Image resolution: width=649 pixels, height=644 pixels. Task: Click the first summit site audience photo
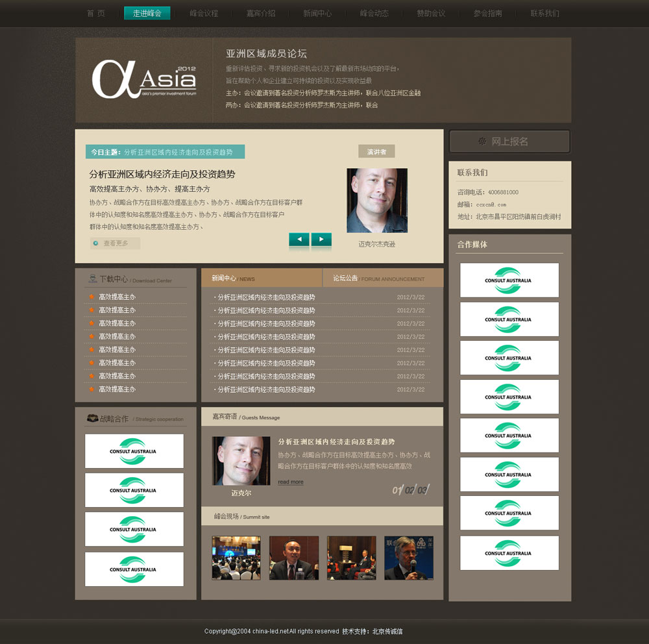click(x=236, y=558)
